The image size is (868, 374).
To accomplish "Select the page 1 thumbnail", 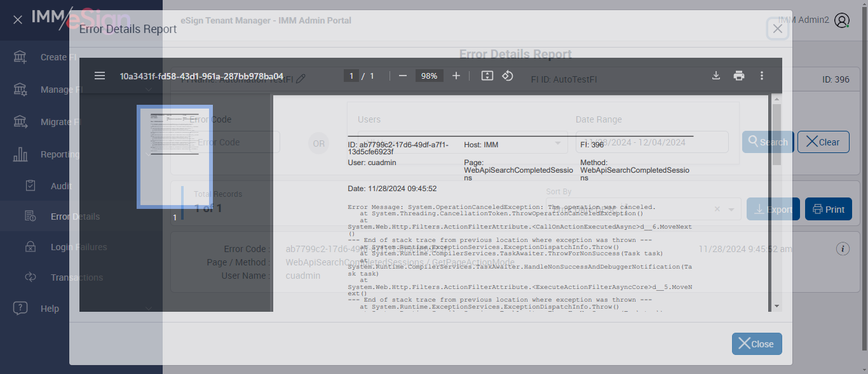I will (175, 157).
